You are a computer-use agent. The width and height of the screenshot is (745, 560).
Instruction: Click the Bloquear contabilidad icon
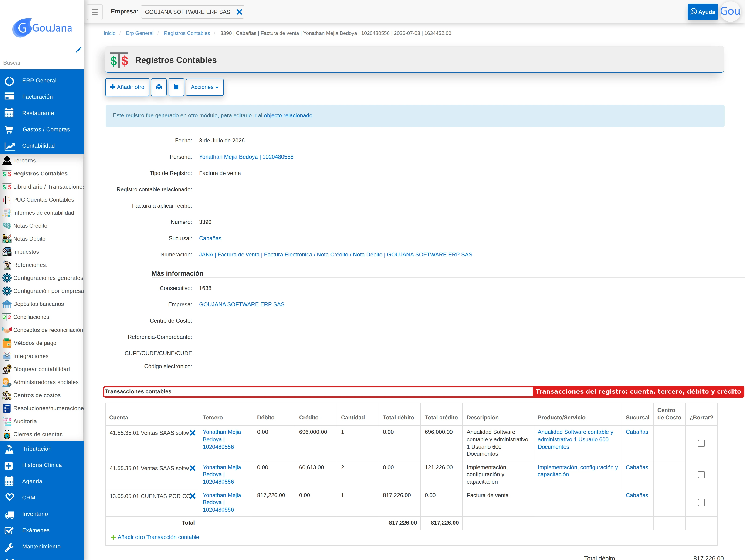click(7, 369)
